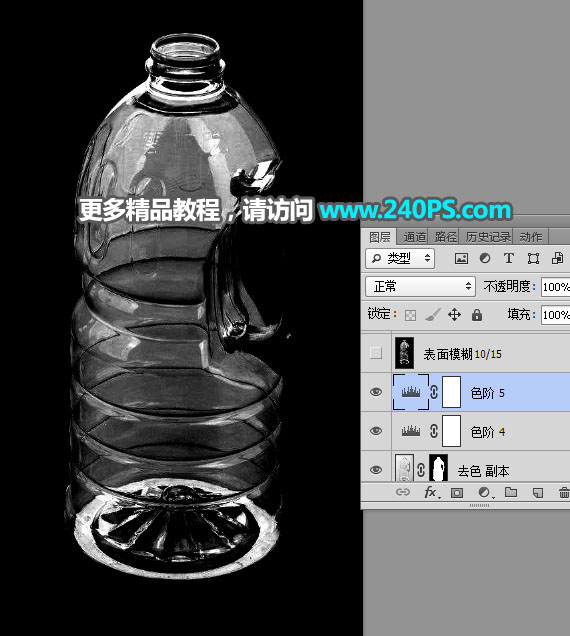
Task: Create new fill or adjustment layer
Action: (485, 492)
